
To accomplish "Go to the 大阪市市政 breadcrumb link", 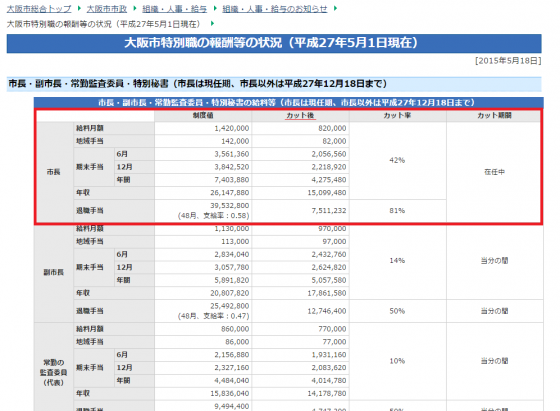I will click(x=106, y=9).
